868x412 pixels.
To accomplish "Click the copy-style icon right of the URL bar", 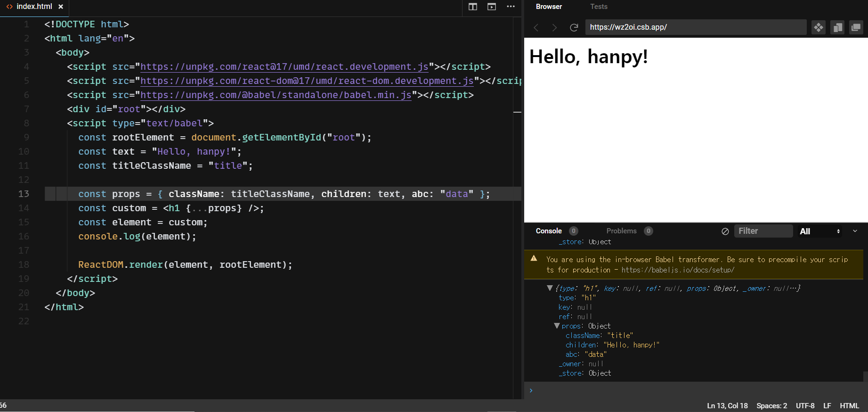I will (x=837, y=27).
